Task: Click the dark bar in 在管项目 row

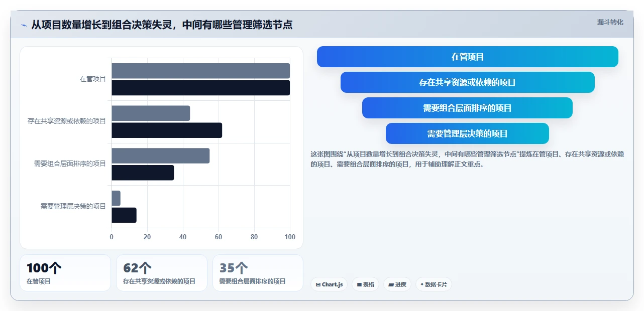Action: pos(201,88)
